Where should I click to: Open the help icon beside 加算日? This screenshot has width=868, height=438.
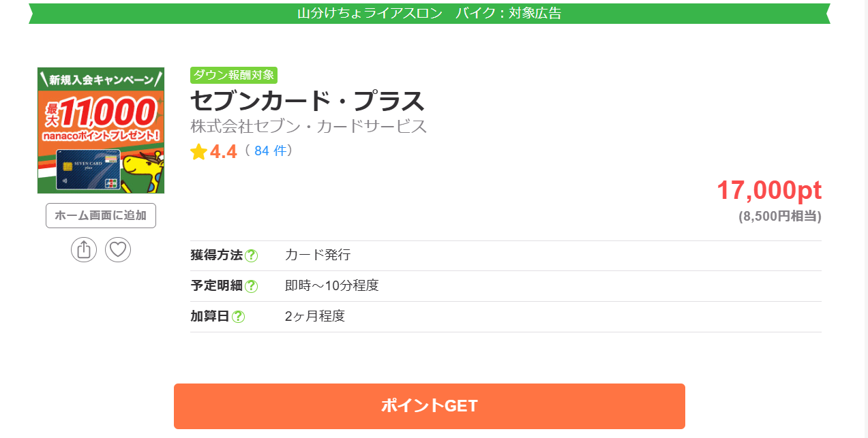tap(238, 317)
